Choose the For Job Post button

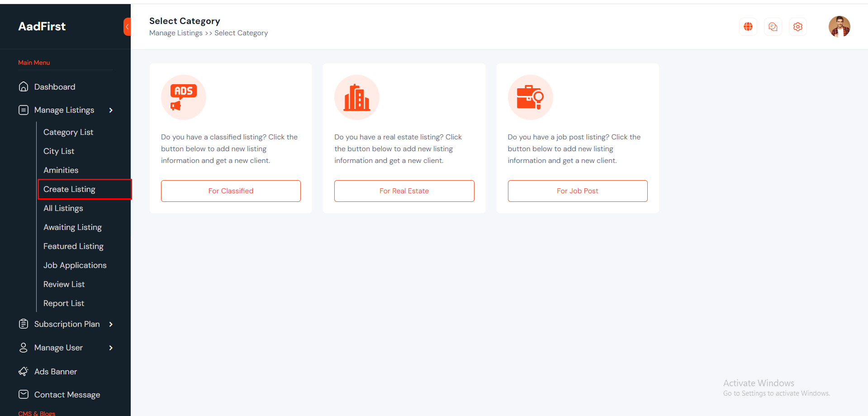(577, 191)
